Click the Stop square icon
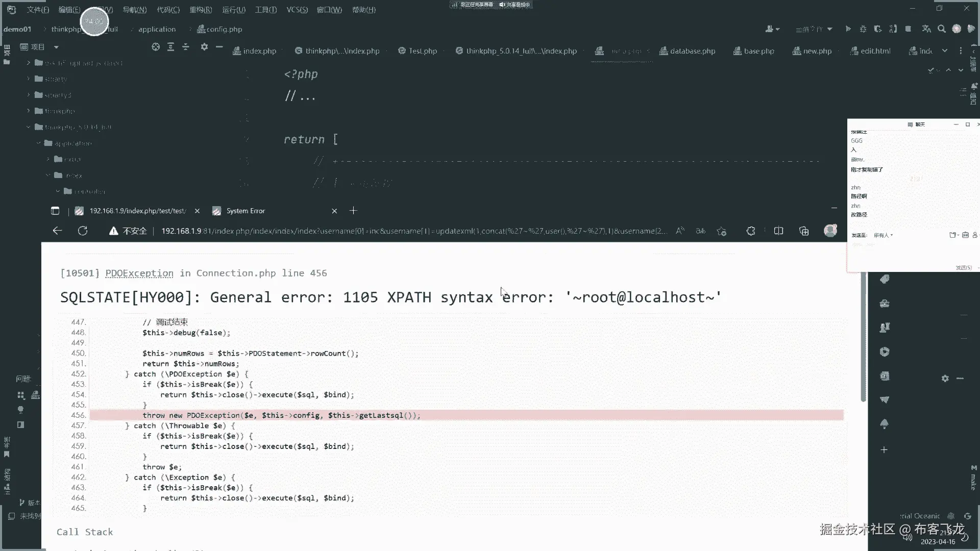This screenshot has width=980, height=551. [x=908, y=29]
